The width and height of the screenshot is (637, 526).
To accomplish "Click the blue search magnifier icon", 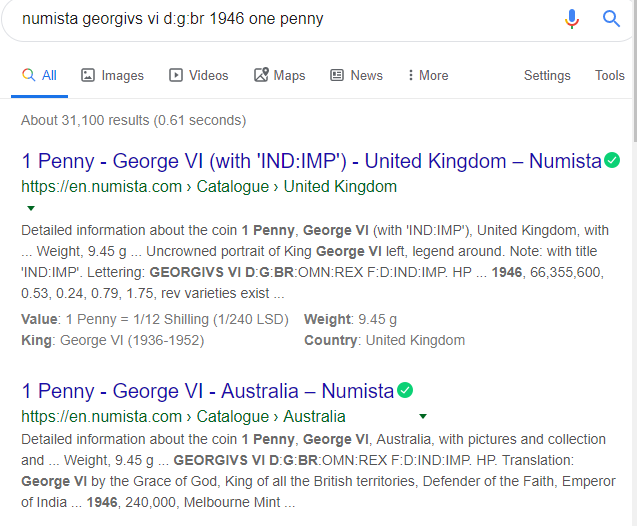I will click(611, 19).
